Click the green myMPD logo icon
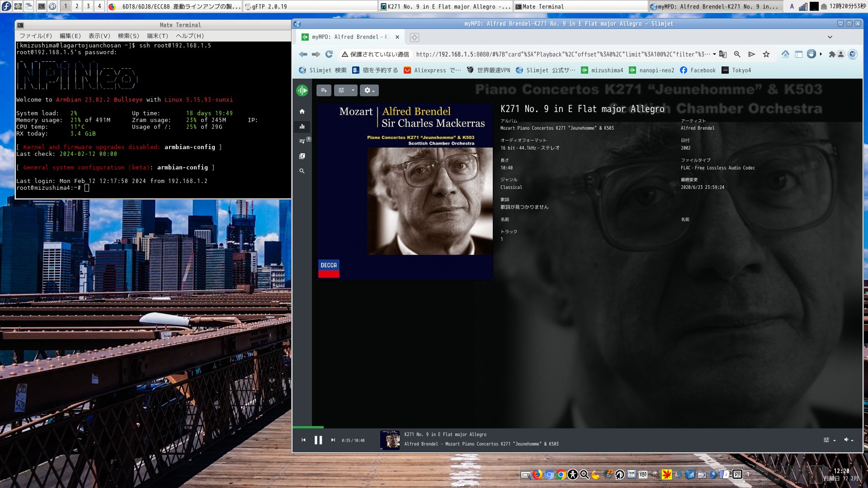Image resolution: width=868 pixels, height=488 pixels. tap(302, 90)
